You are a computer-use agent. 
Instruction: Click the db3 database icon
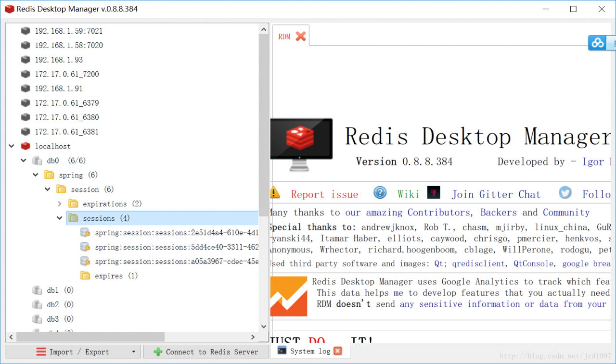click(37, 319)
